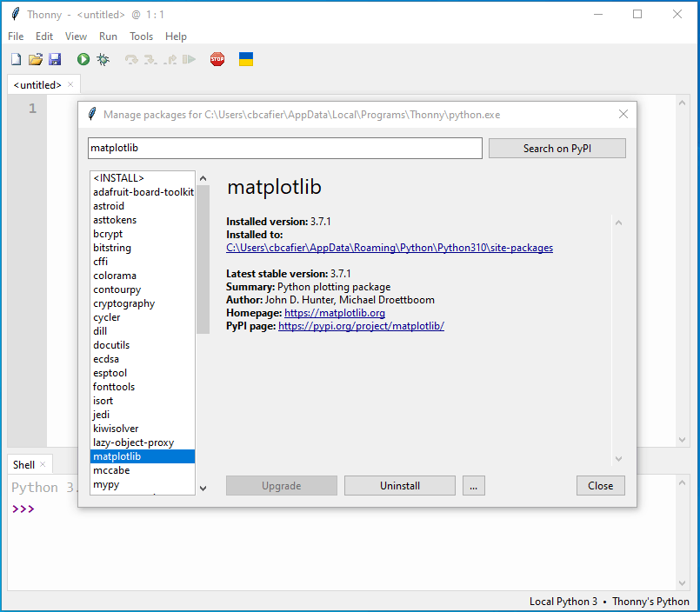
Task: Open the site-packages install path link
Action: pyautogui.click(x=390, y=248)
